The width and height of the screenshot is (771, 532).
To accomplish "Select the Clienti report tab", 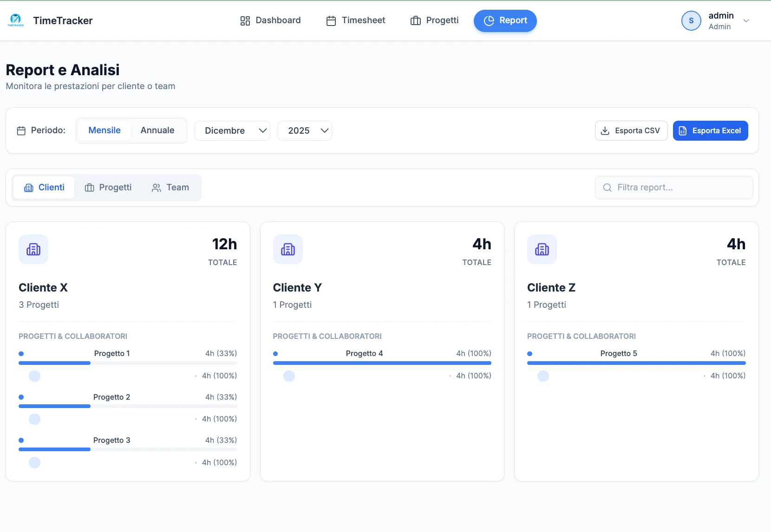I will 44,188.
